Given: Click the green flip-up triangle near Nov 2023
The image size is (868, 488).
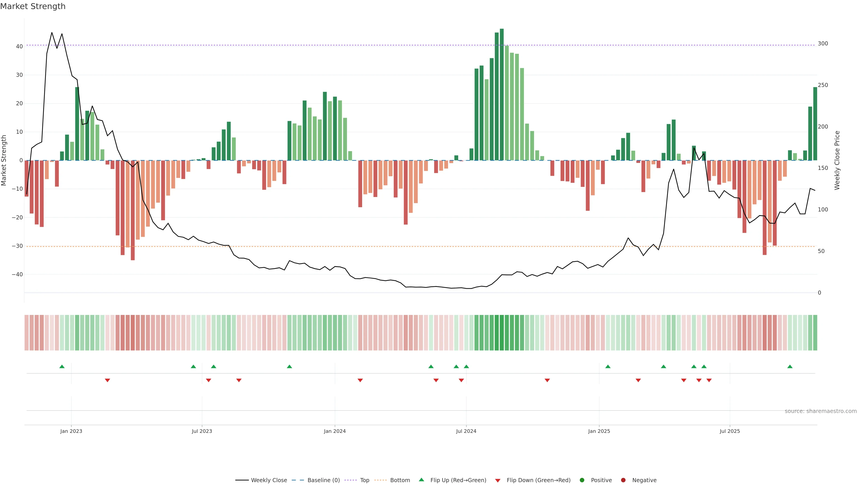Looking at the screenshot, I should click(289, 366).
